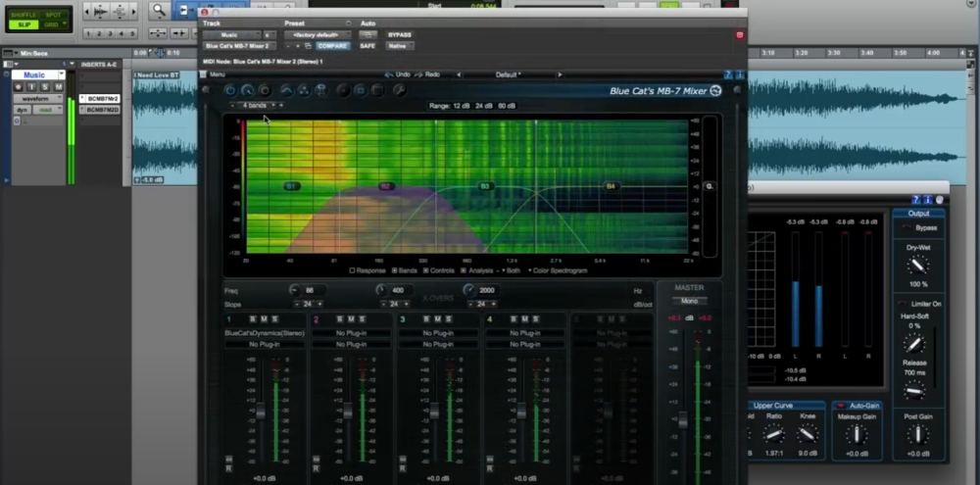Viewport: 980px width, 485px height.
Task: Toggle the Controls checkbox
Action: tap(425, 270)
